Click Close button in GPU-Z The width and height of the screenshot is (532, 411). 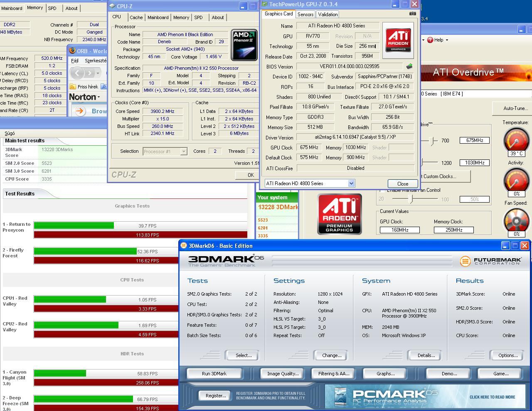403,183
